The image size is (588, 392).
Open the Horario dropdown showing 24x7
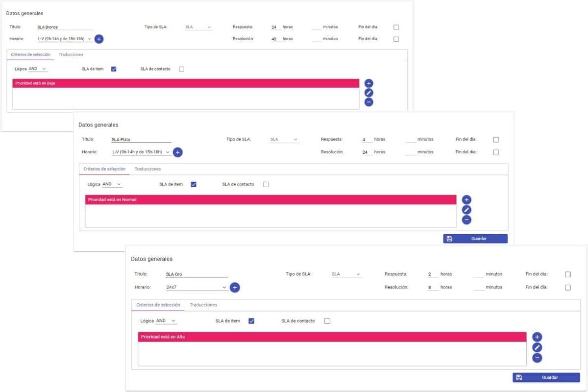[x=196, y=288]
